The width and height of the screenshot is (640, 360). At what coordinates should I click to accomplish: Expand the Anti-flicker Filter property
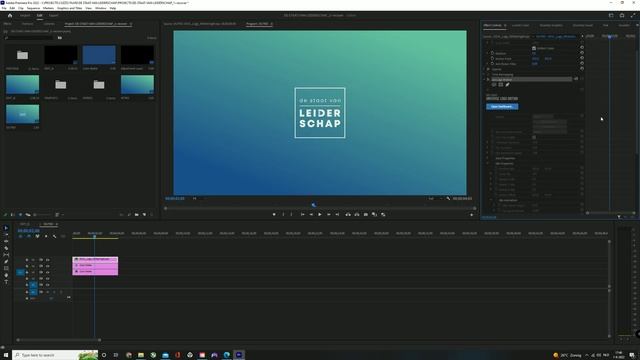tap(487, 64)
